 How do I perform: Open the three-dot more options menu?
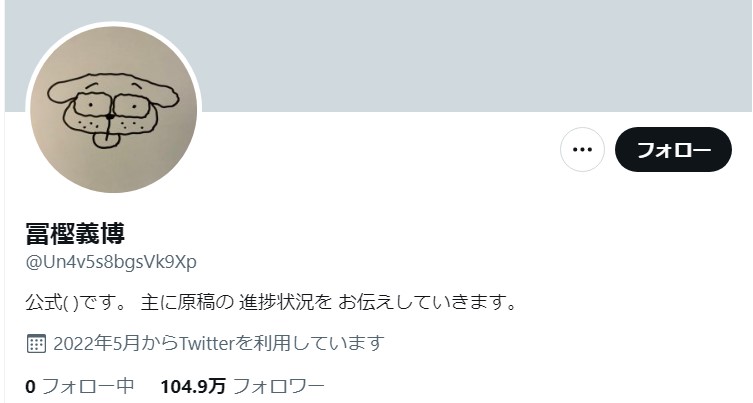point(582,149)
